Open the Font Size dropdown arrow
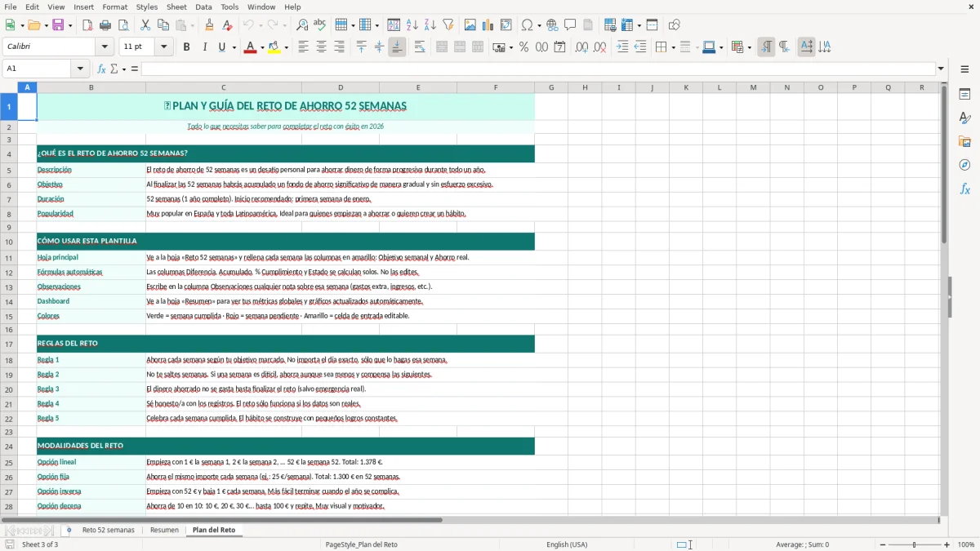This screenshot has height=551, width=980. tap(164, 47)
